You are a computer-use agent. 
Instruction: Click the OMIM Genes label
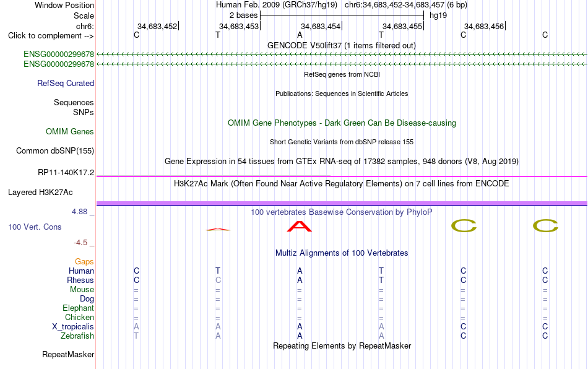pos(69,132)
